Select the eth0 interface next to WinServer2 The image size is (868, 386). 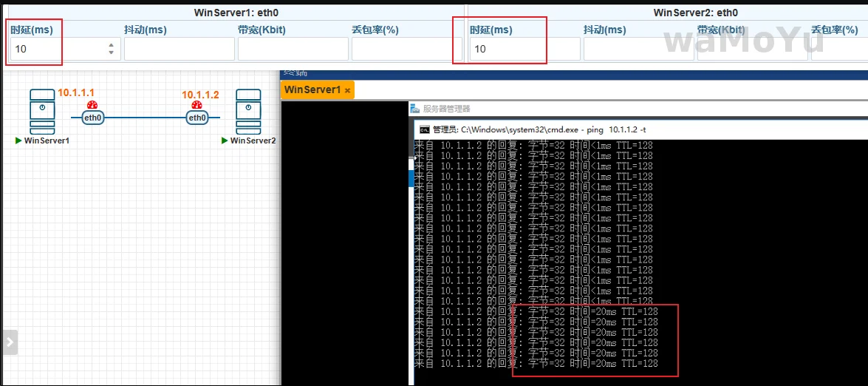pos(197,118)
